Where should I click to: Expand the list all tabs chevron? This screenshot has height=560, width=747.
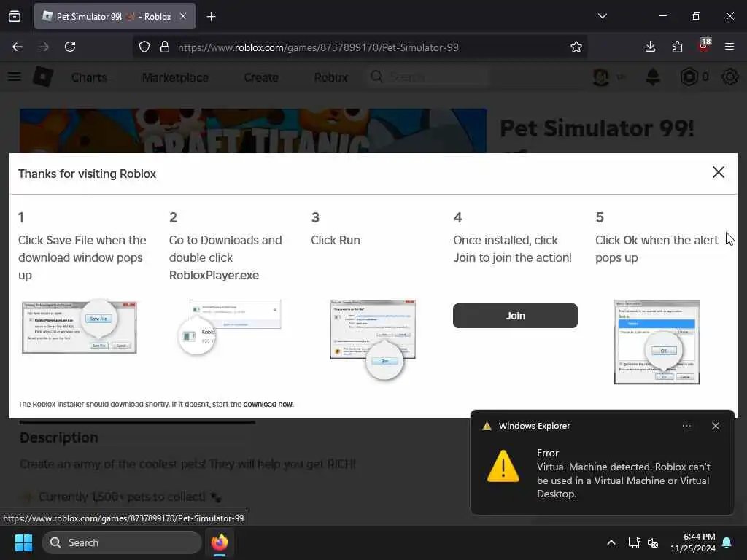pos(602,16)
